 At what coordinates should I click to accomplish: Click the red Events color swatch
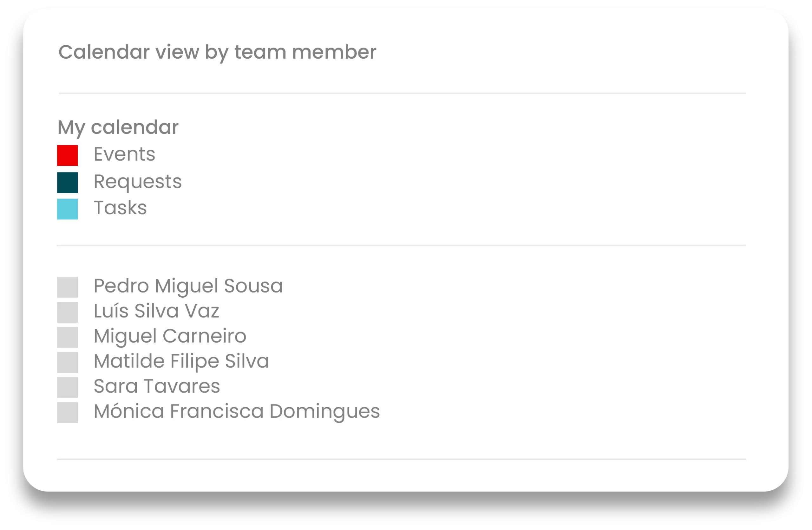[x=67, y=156]
